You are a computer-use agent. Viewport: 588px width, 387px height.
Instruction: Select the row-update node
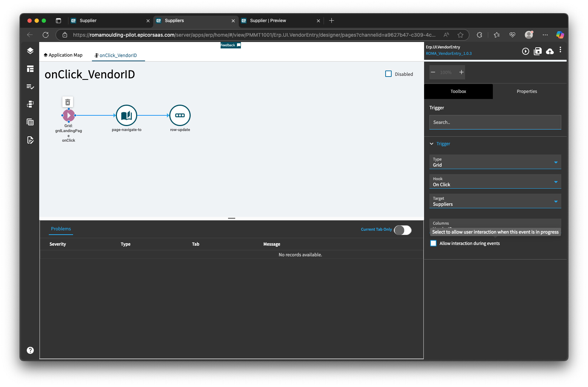pos(180,115)
